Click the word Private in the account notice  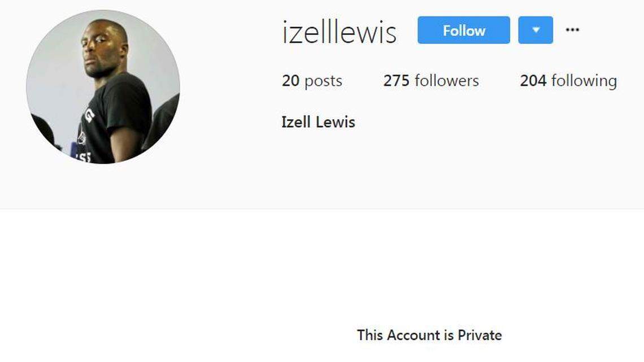(x=480, y=335)
